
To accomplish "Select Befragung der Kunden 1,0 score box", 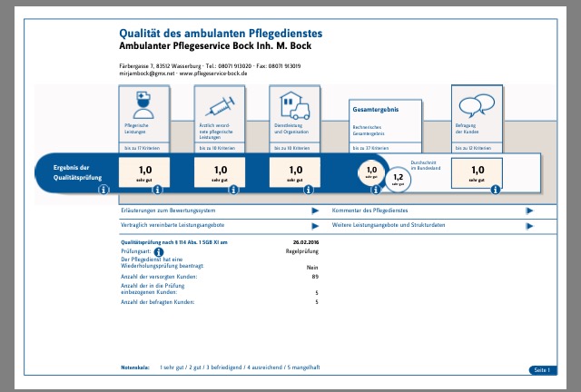I will click(x=477, y=173).
